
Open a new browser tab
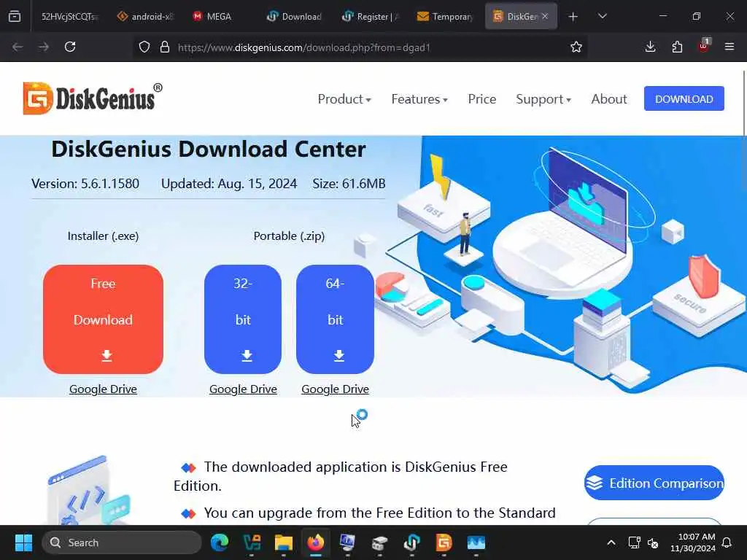click(x=573, y=17)
